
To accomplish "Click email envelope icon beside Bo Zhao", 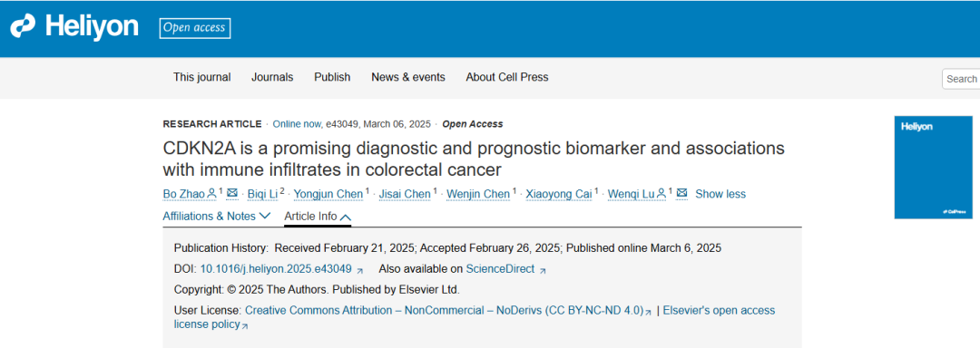I will pos(232,193).
